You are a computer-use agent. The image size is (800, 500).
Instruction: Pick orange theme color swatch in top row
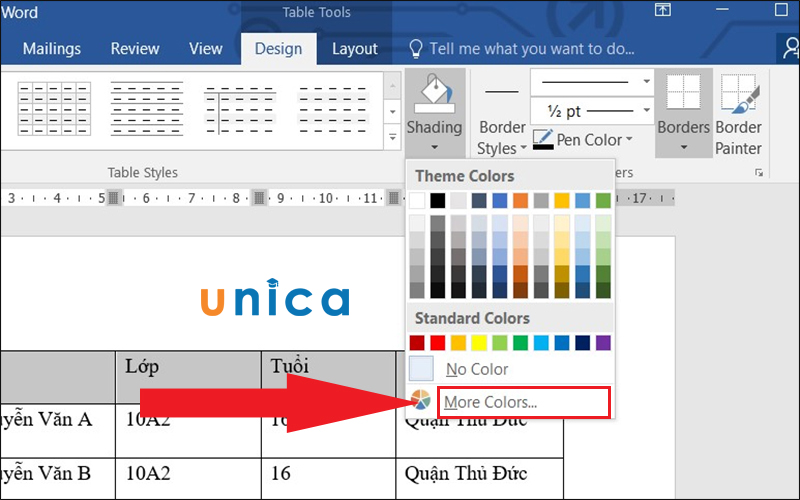520,201
